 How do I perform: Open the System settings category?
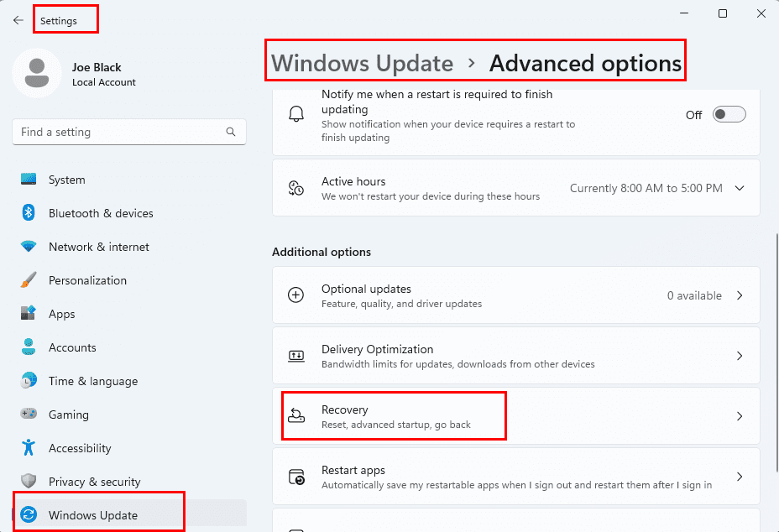pyautogui.click(x=129, y=180)
